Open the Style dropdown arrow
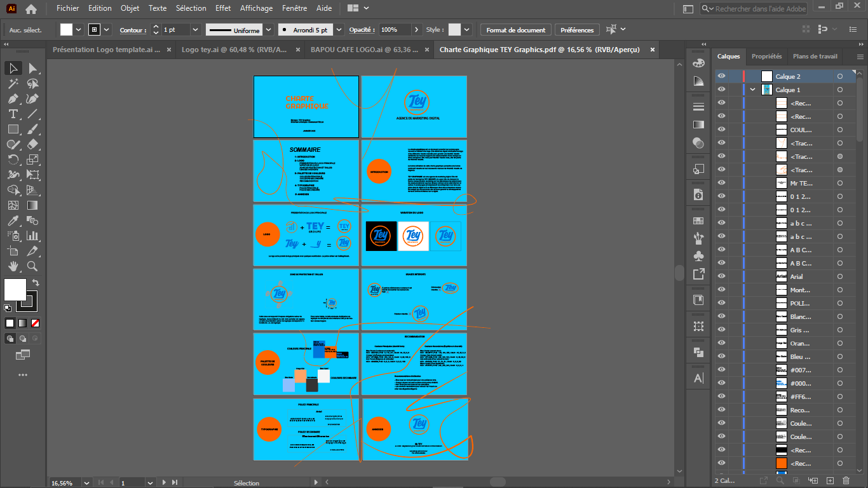Image resolution: width=868 pixels, height=488 pixels. point(467,29)
